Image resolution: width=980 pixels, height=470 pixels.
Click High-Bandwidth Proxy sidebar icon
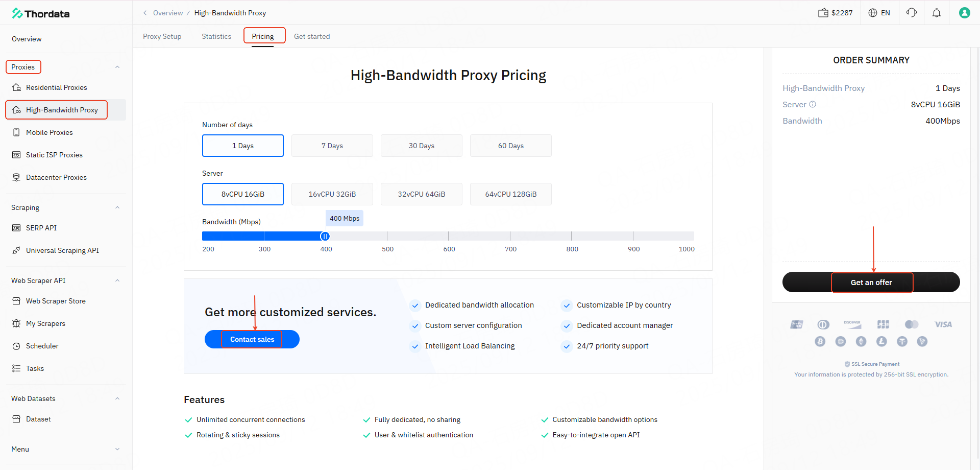point(17,110)
